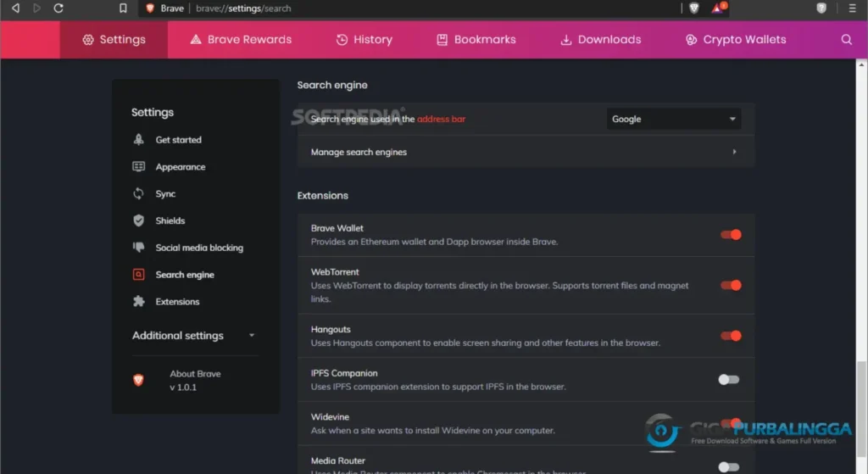868x474 pixels.
Task: Expand the Additional settings section
Action: coord(194,336)
